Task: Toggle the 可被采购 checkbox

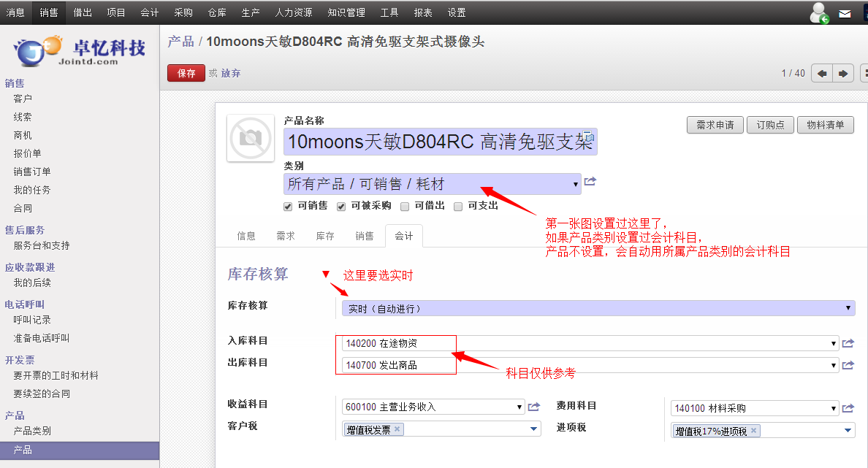Action: coord(341,207)
